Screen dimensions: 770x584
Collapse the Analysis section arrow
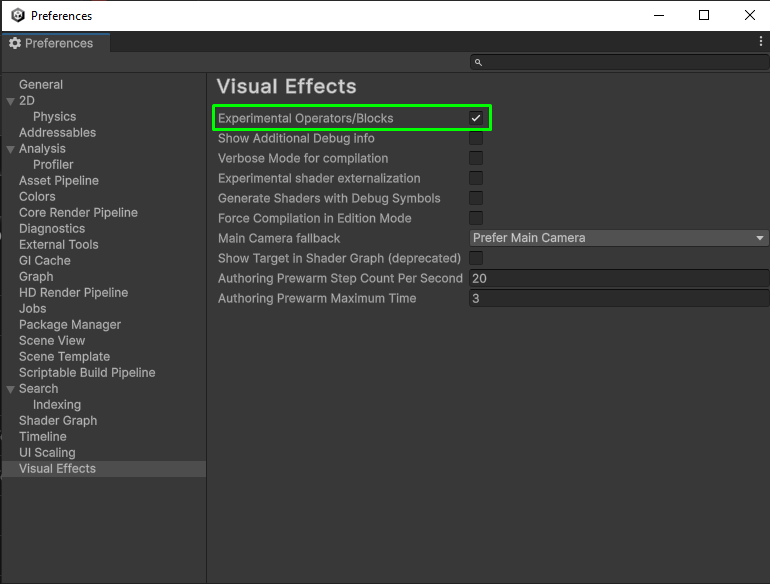tap(10, 149)
